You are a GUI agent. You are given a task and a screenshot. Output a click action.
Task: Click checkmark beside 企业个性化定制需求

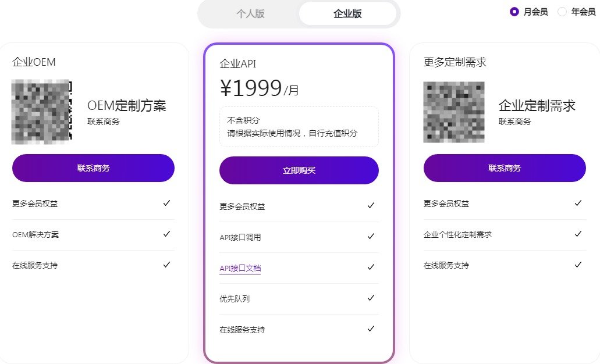[x=578, y=234]
